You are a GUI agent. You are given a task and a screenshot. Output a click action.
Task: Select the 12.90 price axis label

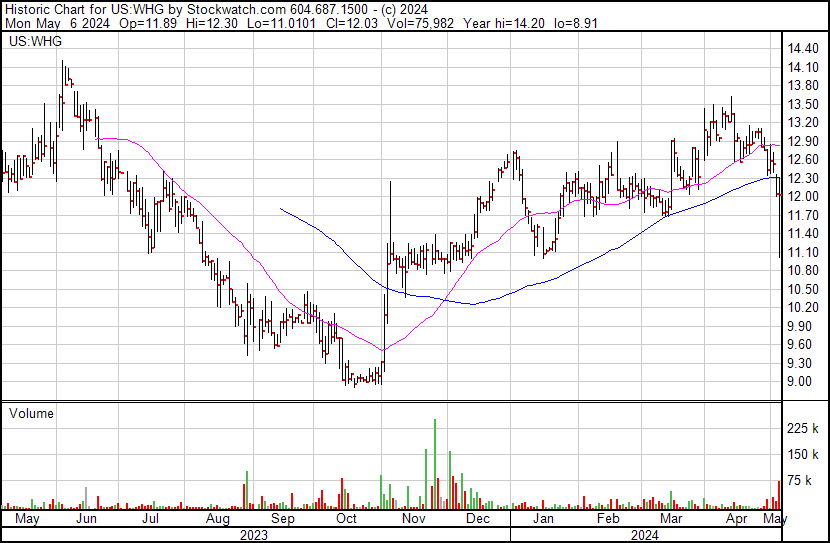pyautogui.click(x=803, y=141)
